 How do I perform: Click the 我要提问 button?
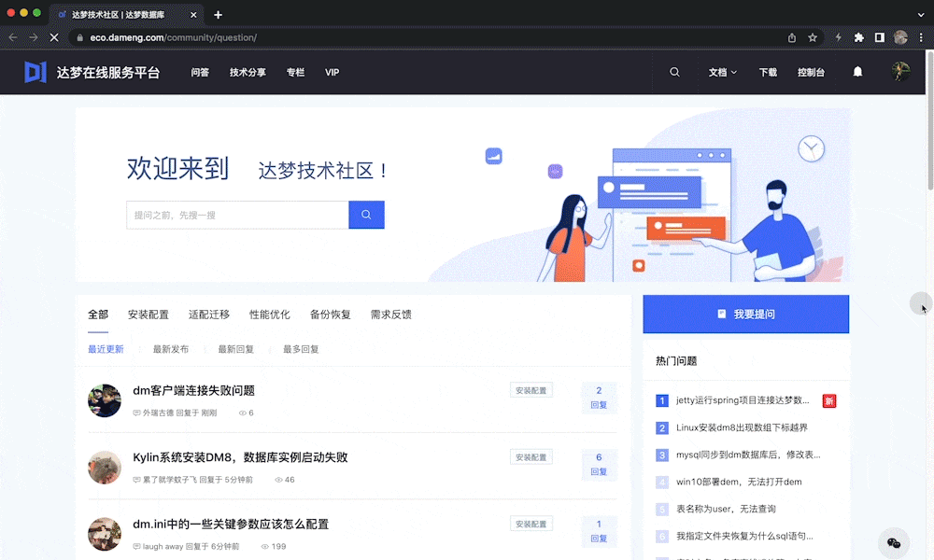click(x=745, y=315)
